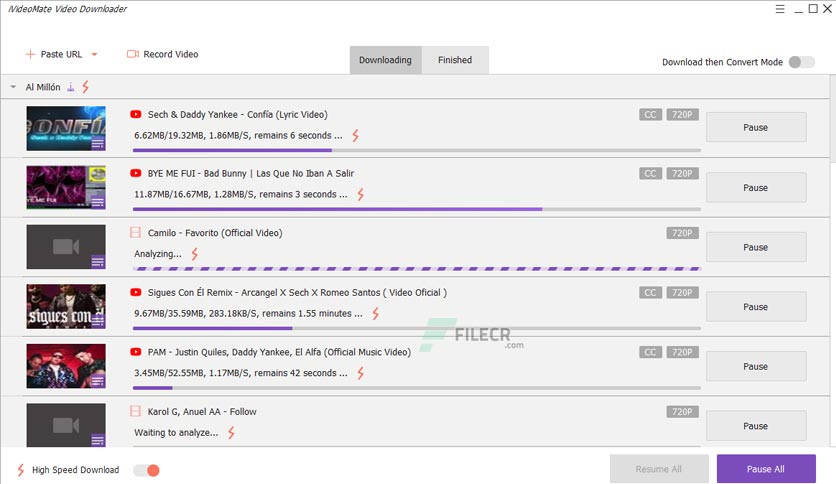
Task: Click lightning icon in Confía download status
Action: pos(356,135)
